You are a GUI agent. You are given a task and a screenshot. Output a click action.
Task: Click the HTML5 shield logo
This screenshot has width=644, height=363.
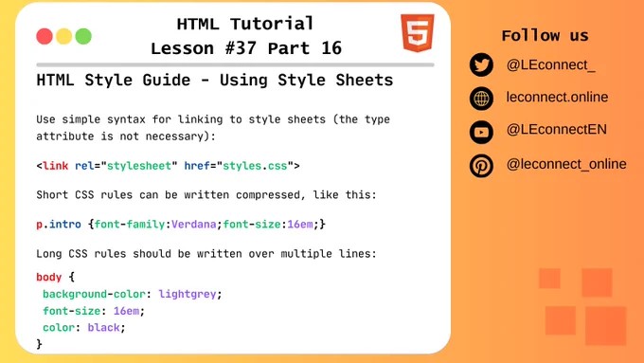(418, 33)
